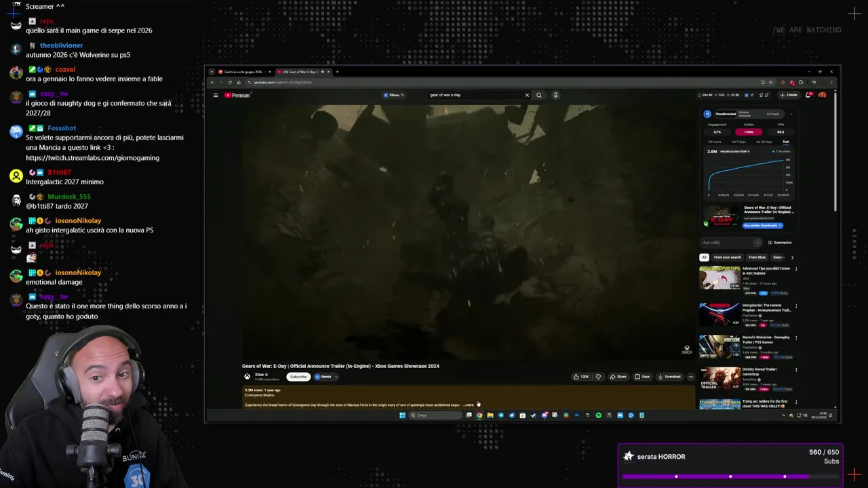The height and width of the screenshot is (488, 868).
Task: Select the All filter chip
Action: [704, 258]
